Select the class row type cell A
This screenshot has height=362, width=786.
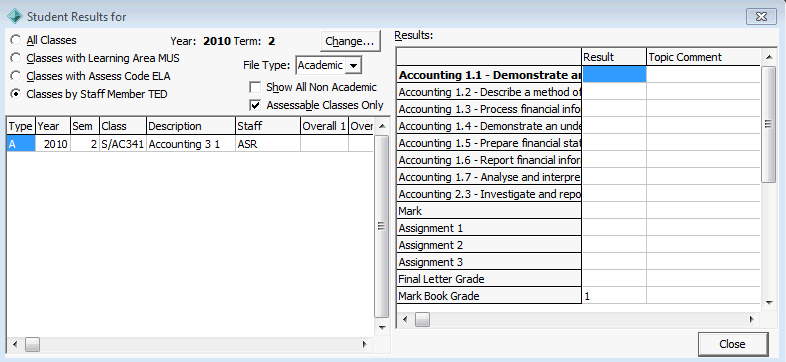click(x=21, y=144)
